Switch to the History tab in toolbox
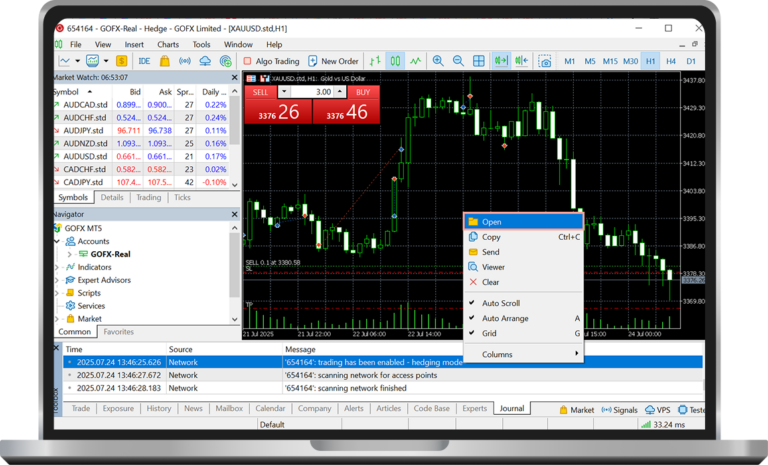The image size is (768, 465). click(x=159, y=409)
